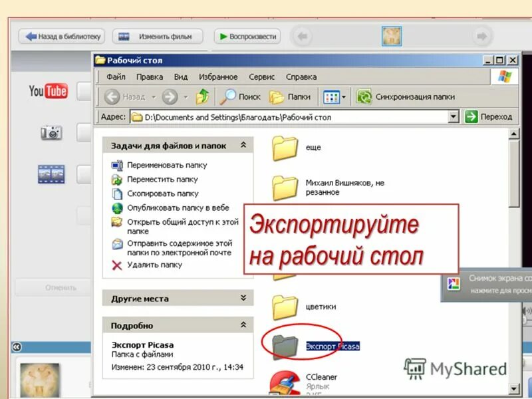Click the vertical scrollbar thumb in Explorer
The image size is (532, 399).
coord(514,173)
